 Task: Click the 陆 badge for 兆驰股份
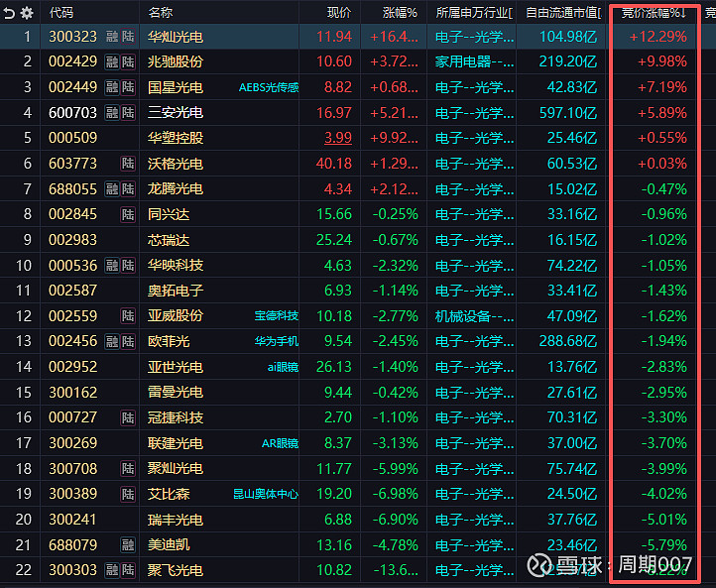tap(128, 61)
